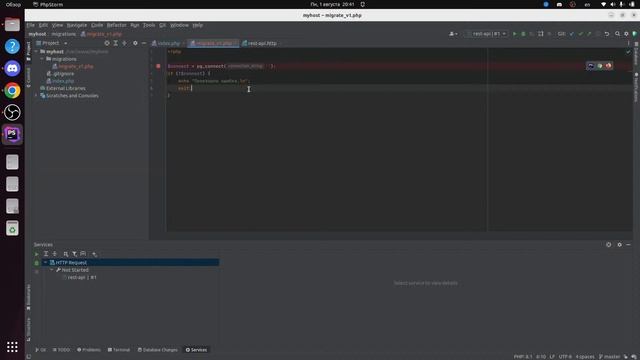Open file in PhpStorm built-in preview browser icon

[x=591, y=66]
